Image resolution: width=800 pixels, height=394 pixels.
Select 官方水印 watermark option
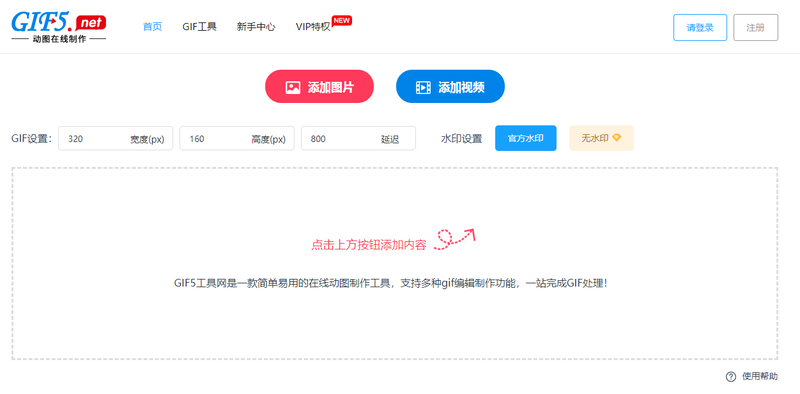coord(526,138)
